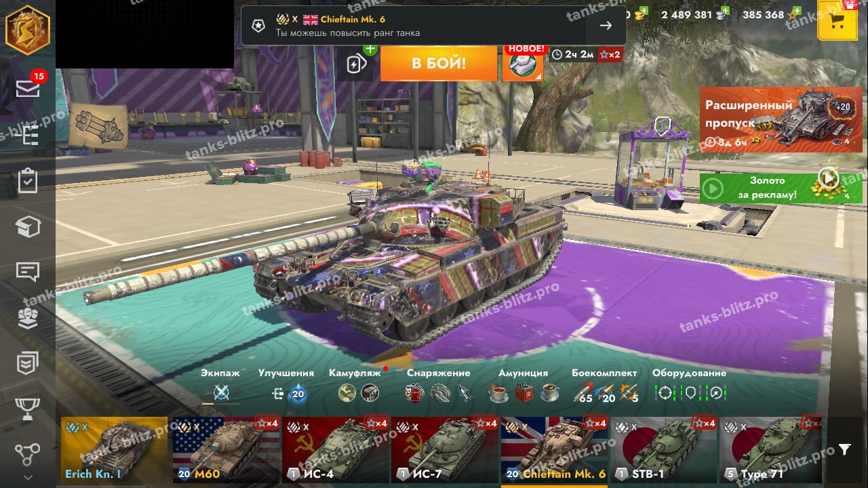Viewport: 868px width, 488px height.
Task: Open the Chieftain Mk. 6 rank notification arrow
Action: [x=606, y=26]
